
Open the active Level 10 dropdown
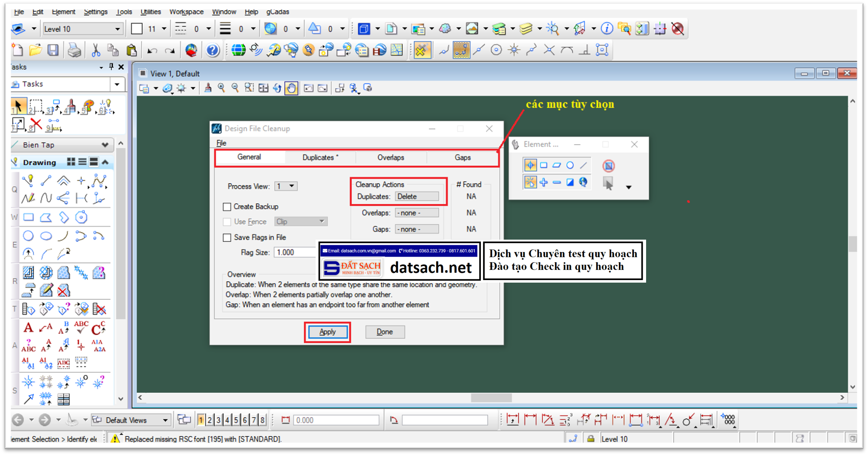[x=82, y=29]
